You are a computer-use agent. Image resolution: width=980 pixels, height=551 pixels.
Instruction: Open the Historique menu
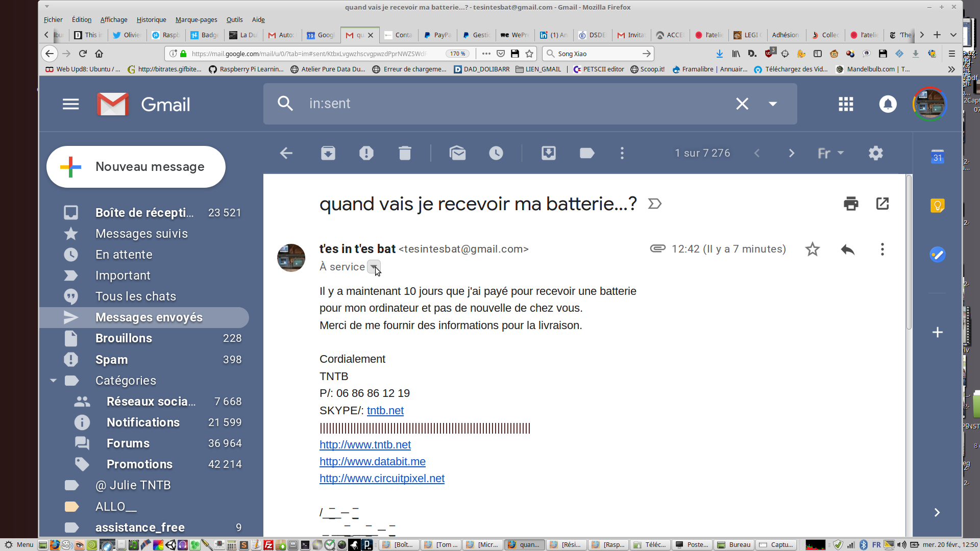[x=151, y=19]
